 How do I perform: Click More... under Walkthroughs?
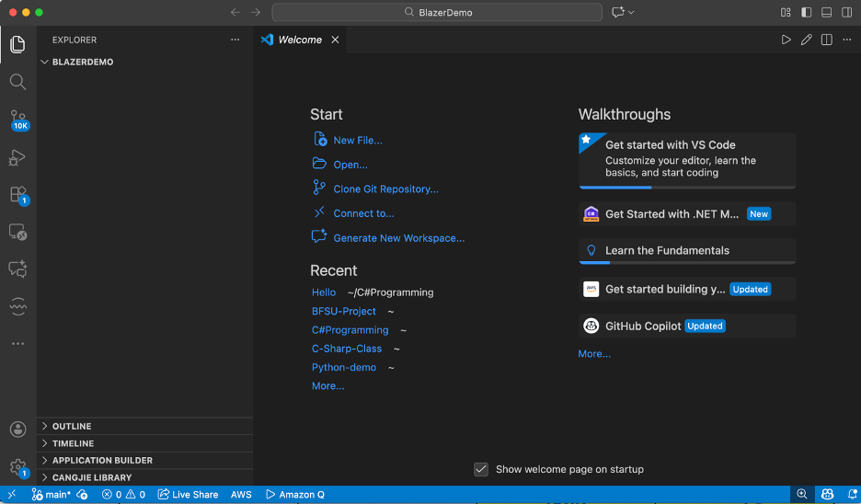tap(594, 353)
